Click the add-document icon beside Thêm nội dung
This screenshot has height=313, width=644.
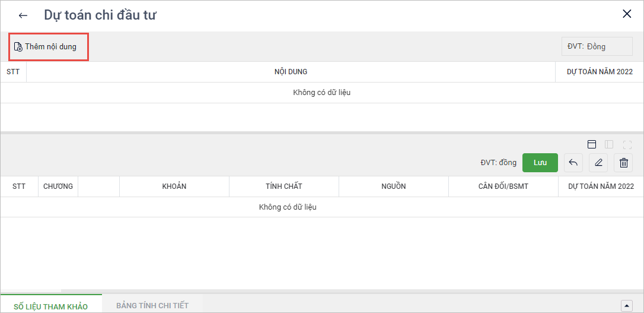pyautogui.click(x=18, y=47)
